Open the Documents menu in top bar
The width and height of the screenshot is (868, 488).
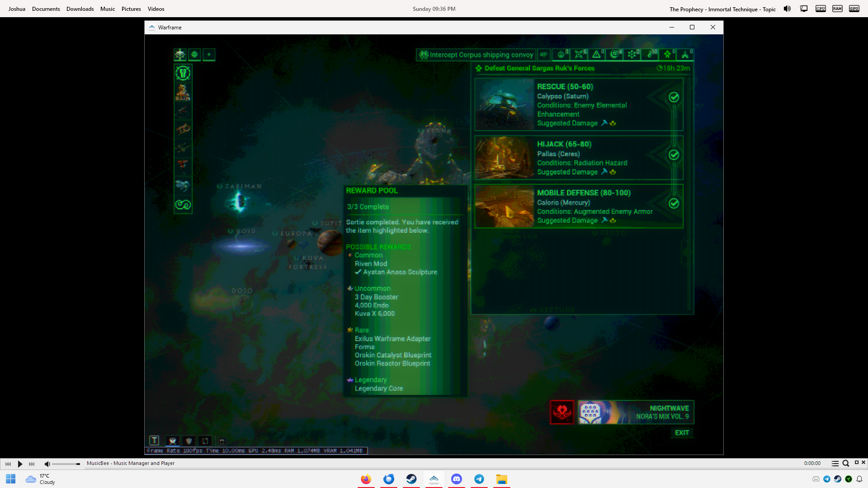(46, 9)
